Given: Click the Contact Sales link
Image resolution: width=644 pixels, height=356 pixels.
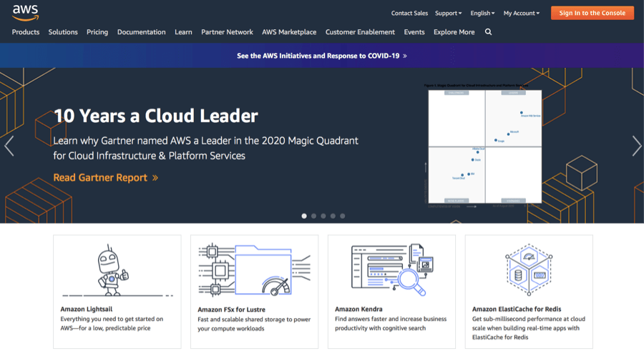Looking at the screenshot, I should click(x=409, y=13).
